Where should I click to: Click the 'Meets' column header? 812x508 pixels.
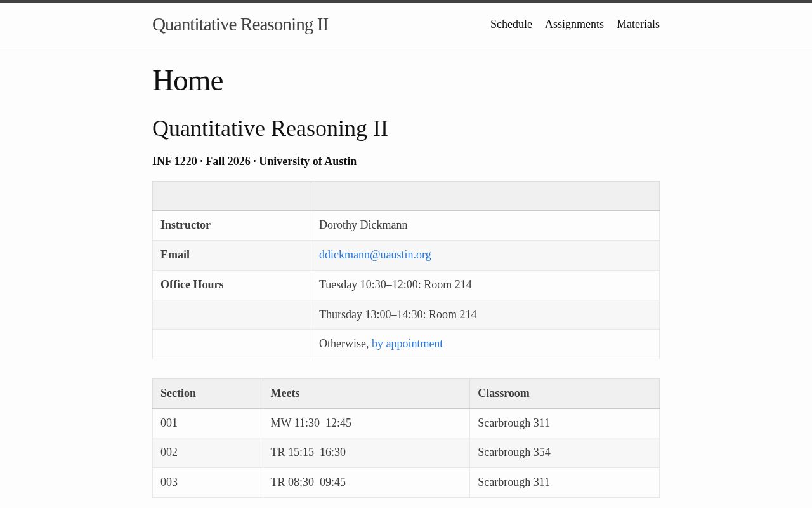pyautogui.click(x=366, y=394)
